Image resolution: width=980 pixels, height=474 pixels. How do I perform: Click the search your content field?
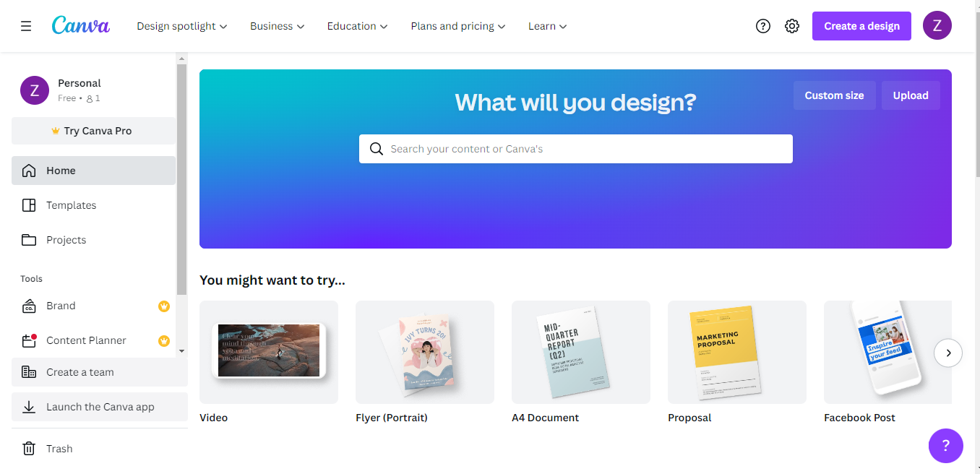pos(576,149)
